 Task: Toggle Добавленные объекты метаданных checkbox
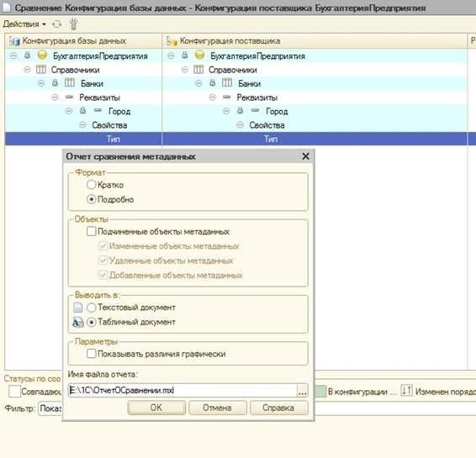[x=103, y=275]
